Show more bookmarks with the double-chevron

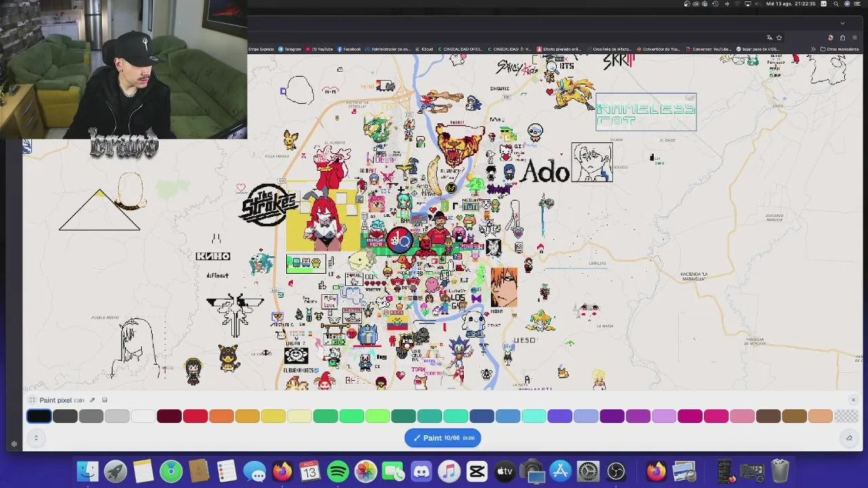pyautogui.click(x=814, y=49)
